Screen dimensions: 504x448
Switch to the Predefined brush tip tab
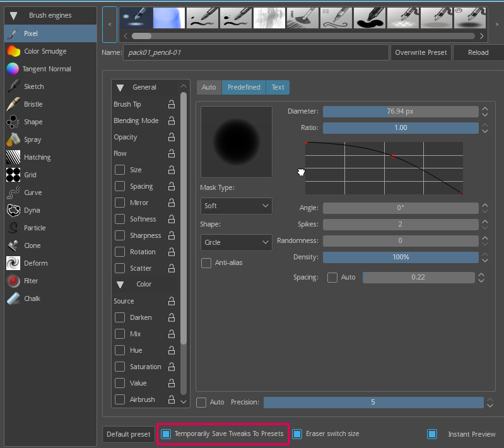[x=243, y=87]
